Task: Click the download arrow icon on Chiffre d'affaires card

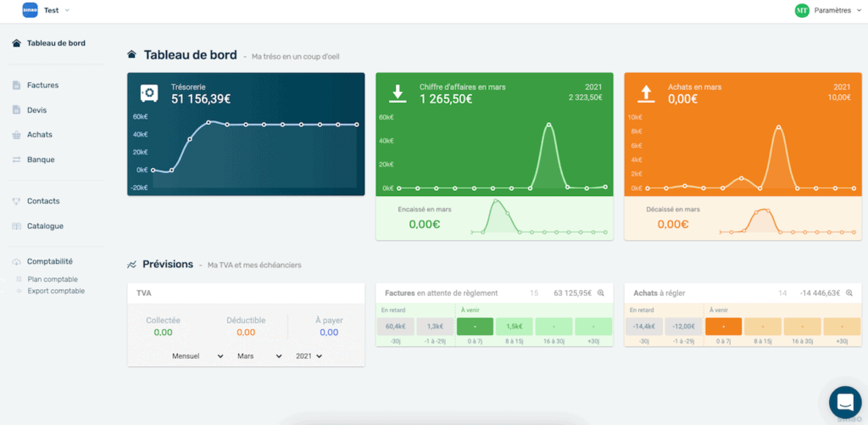Action: [x=398, y=93]
